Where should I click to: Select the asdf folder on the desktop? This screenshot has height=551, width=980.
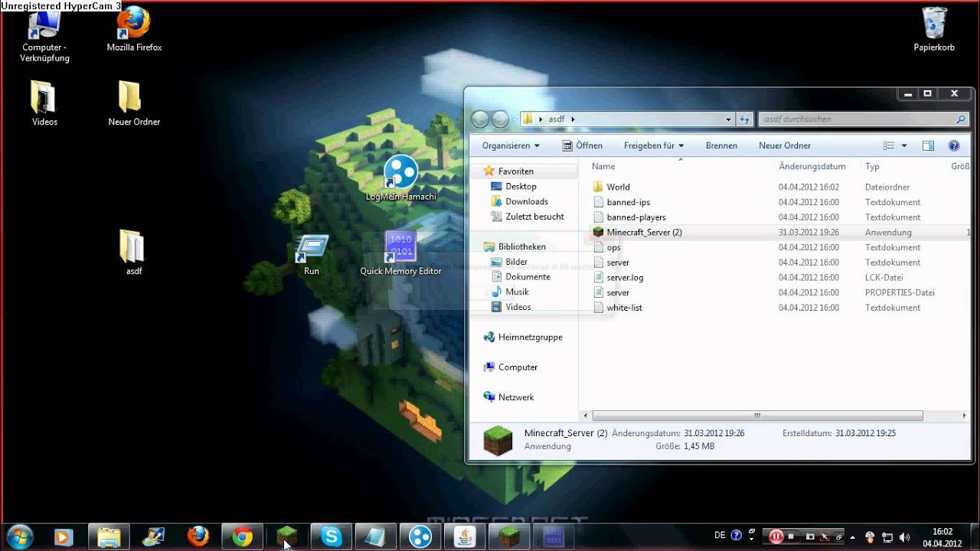click(x=134, y=253)
